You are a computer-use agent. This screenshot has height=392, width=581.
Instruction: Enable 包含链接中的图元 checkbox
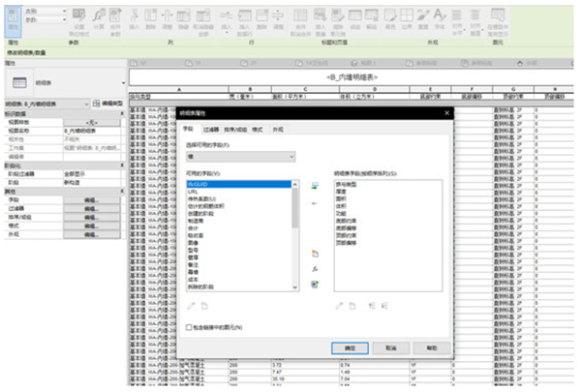coord(189,327)
